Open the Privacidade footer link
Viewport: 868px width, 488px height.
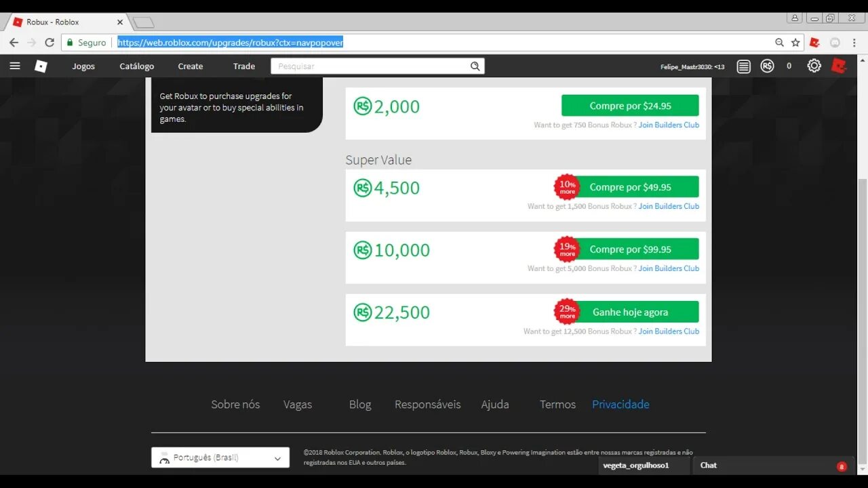coord(620,405)
